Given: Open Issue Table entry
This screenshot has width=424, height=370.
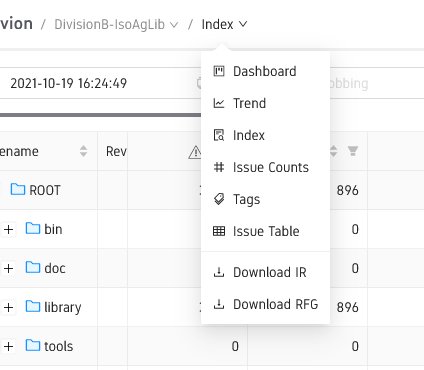Looking at the screenshot, I should [x=265, y=231].
